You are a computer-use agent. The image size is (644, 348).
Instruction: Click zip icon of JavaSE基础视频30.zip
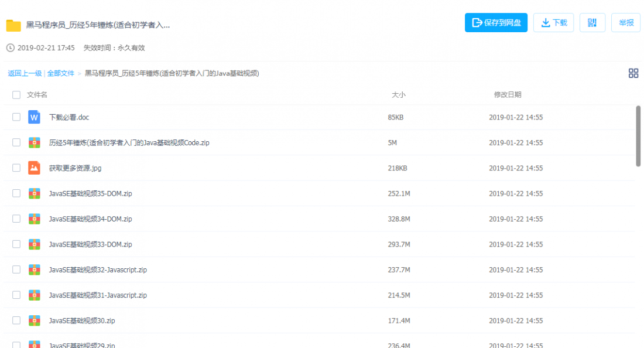pyautogui.click(x=34, y=320)
